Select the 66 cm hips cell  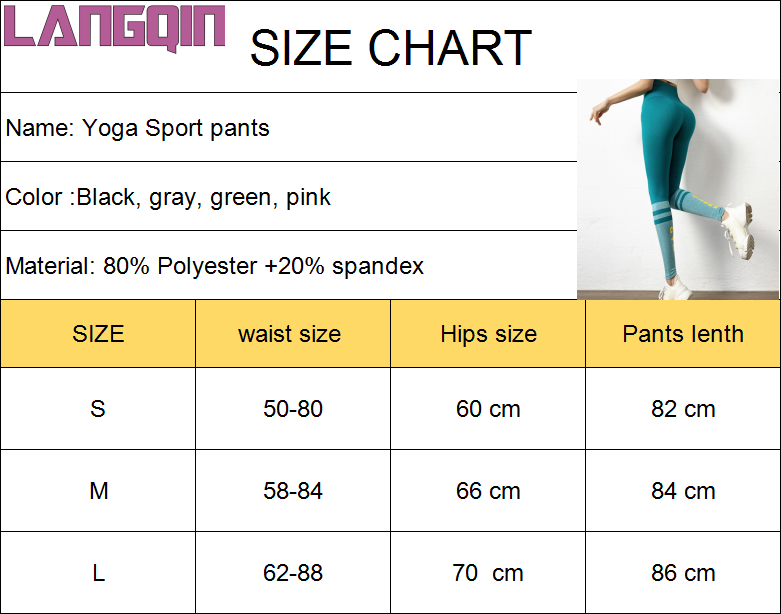[x=488, y=491]
